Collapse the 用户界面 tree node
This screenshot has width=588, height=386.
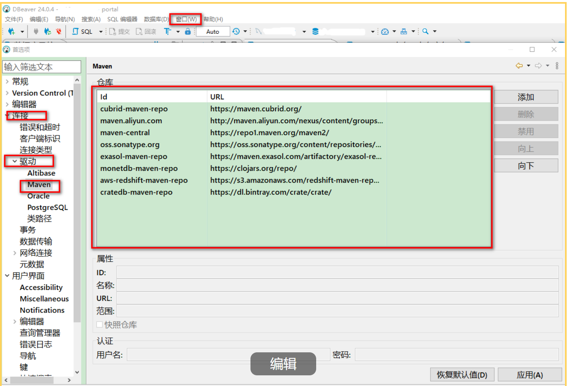[x=7, y=276]
